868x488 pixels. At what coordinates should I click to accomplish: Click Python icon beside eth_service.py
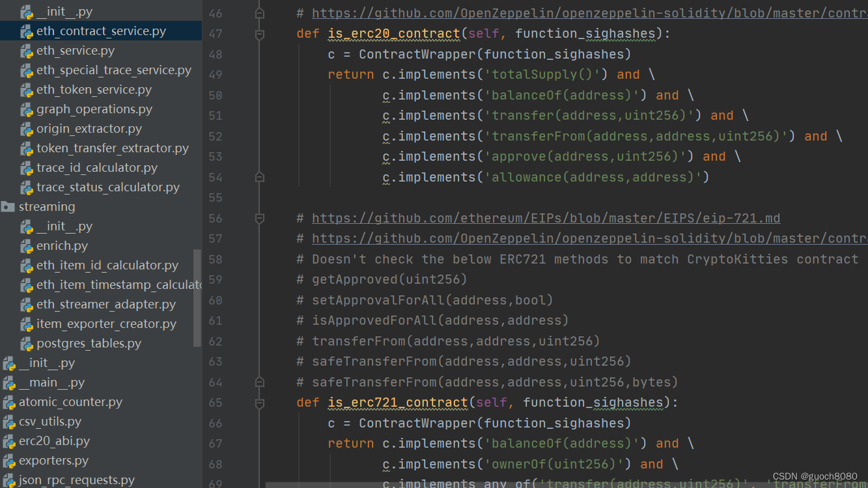click(27, 51)
